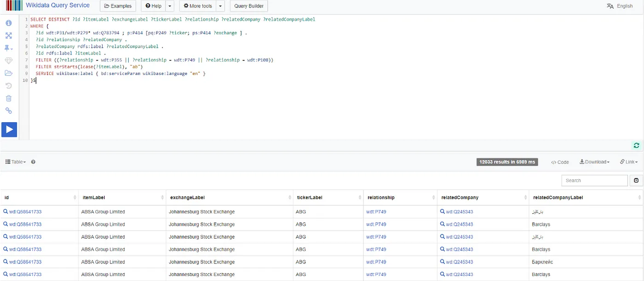644x281 pixels.
Task: Open the Examples menu
Action: pyautogui.click(x=118, y=6)
